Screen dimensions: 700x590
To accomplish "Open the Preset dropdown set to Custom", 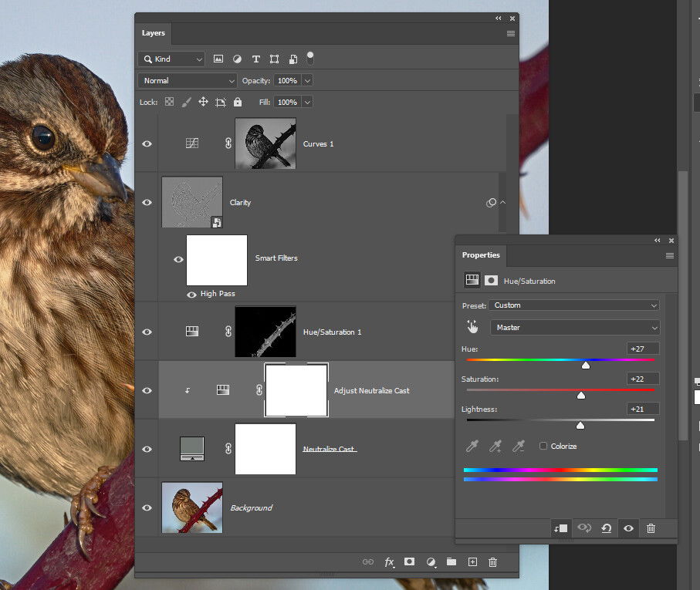I will [x=574, y=305].
